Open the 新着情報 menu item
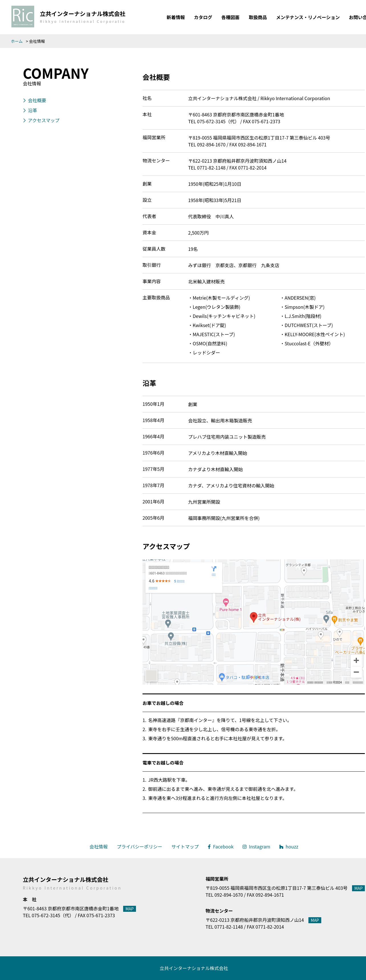Image resolution: width=366 pixels, height=980 pixels. (176, 17)
